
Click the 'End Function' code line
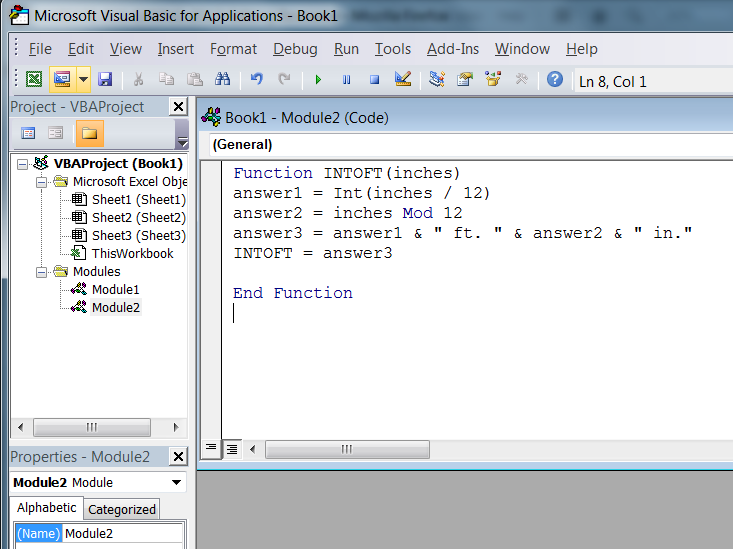tap(293, 293)
